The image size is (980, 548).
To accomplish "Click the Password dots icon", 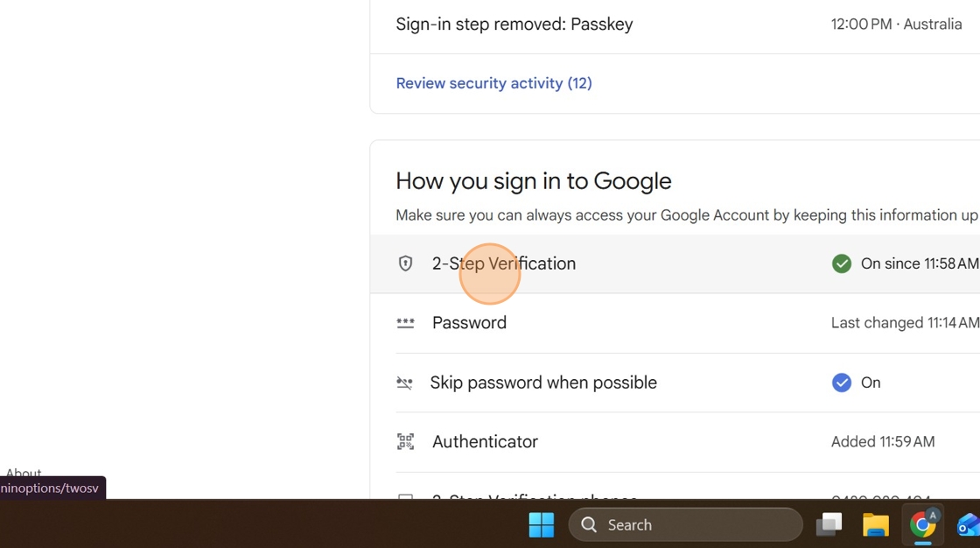I will 405,323.
